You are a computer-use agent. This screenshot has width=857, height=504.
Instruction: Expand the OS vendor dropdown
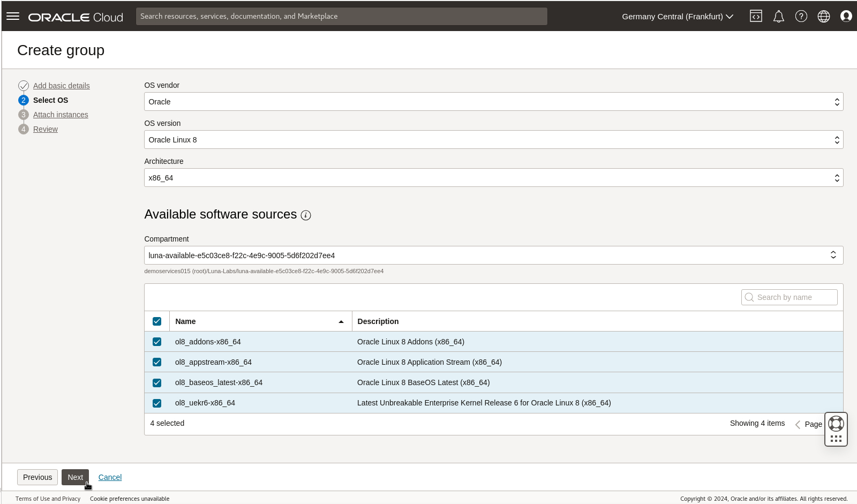(x=493, y=102)
